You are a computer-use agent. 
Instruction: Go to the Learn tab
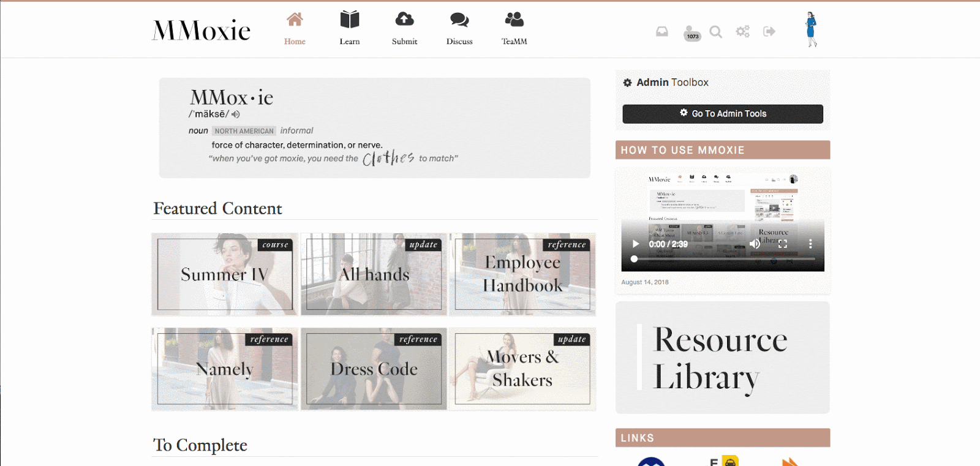(x=350, y=28)
